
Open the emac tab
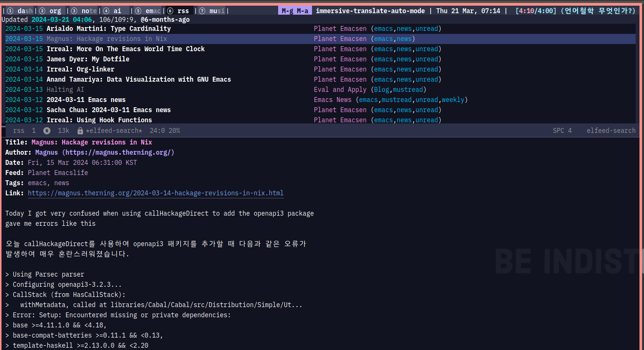[148, 11]
